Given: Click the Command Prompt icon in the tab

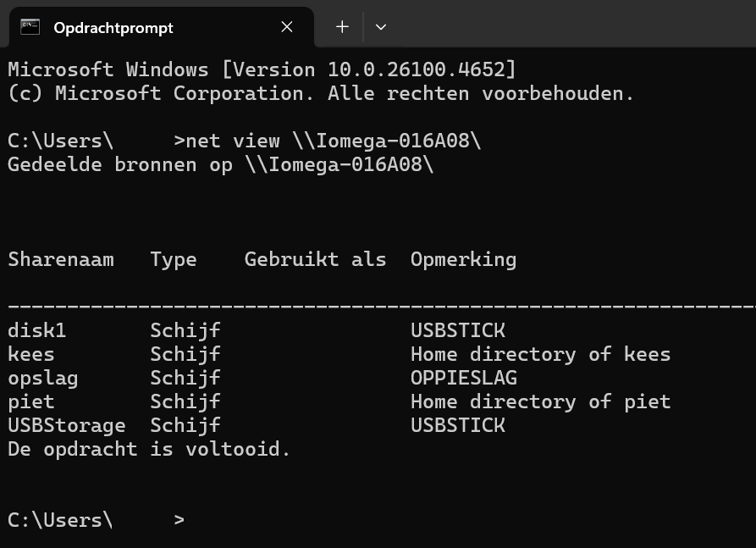Looking at the screenshot, I should [x=30, y=27].
